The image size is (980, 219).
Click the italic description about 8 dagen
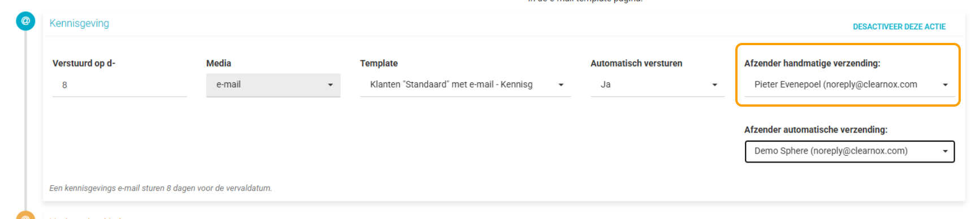tap(161, 188)
